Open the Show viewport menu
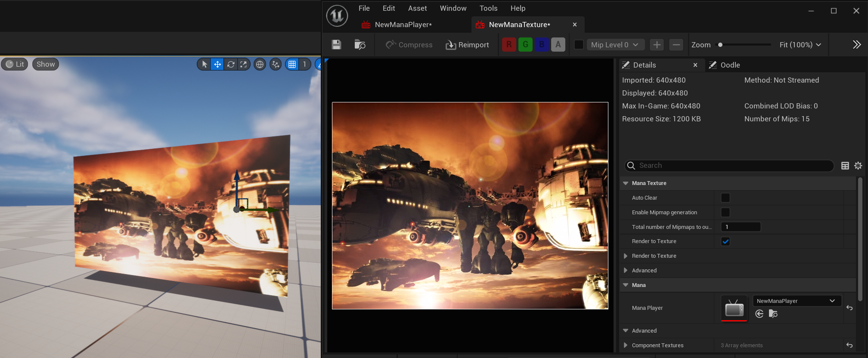This screenshot has width=868, height=358. coord(46,64)
